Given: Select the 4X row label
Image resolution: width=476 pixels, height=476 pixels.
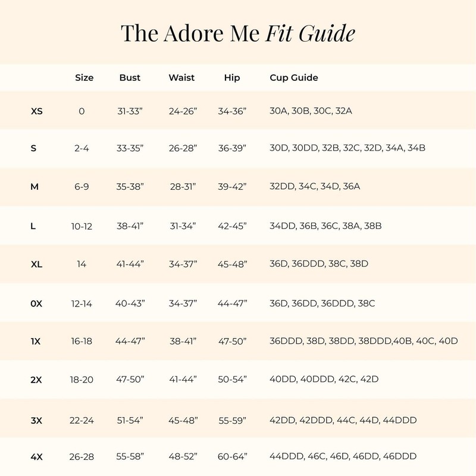Looking at the screenshot, I should [x=36, y=456].
